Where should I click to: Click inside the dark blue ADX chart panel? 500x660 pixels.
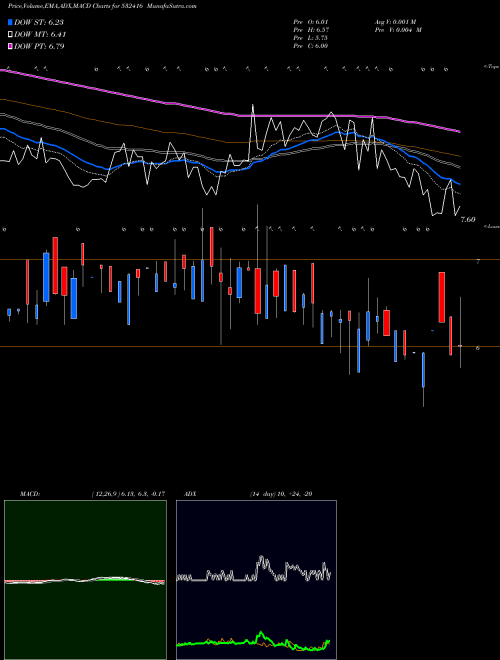click(x=256, y=580)
